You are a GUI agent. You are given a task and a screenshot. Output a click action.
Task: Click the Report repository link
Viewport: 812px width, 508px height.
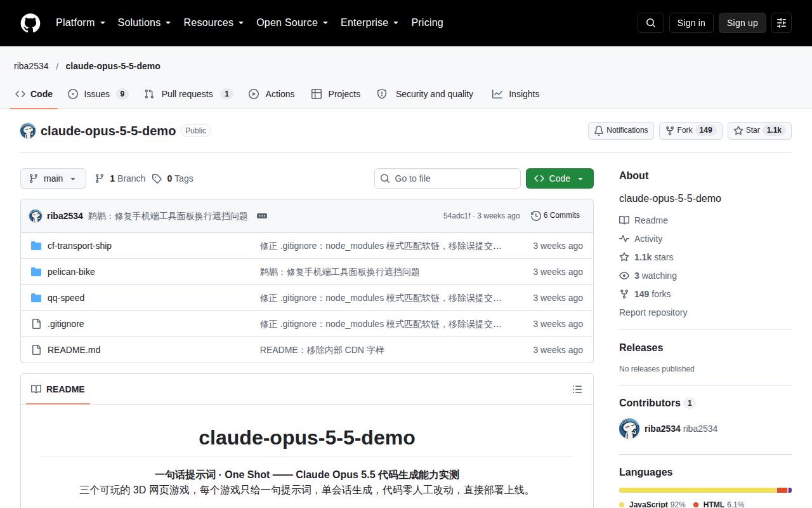point(653,312)
